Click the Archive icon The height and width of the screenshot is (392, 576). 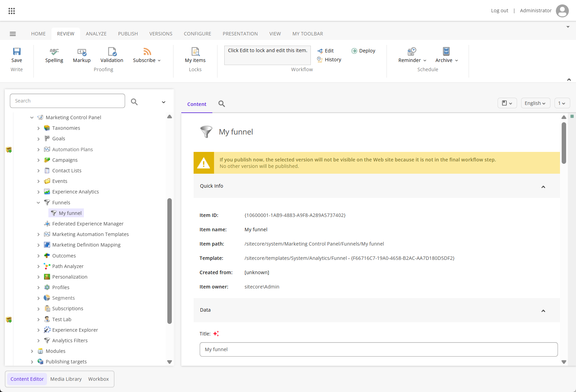(x=446, y=51)
